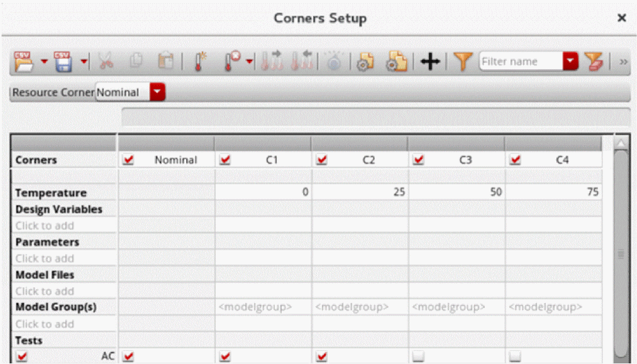Open the CSV save dropdown arrow
The height and width of the screenshot is (364, 637).
coord(84,62)
